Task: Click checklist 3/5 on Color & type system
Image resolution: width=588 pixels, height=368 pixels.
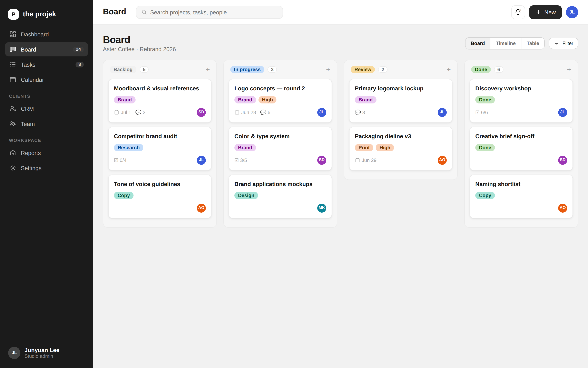Action: coord(241,160)
